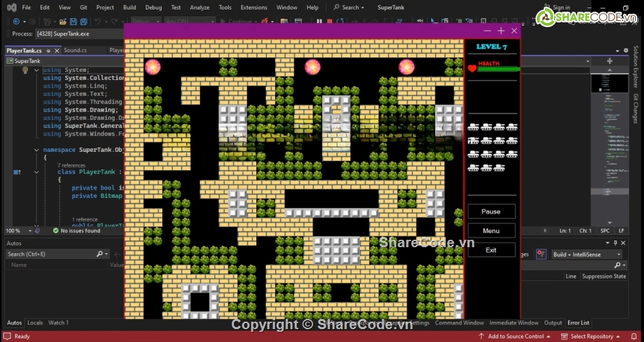The image size is (644, 342).
Task: Open the Command Window tab
Action: [459, 323]
